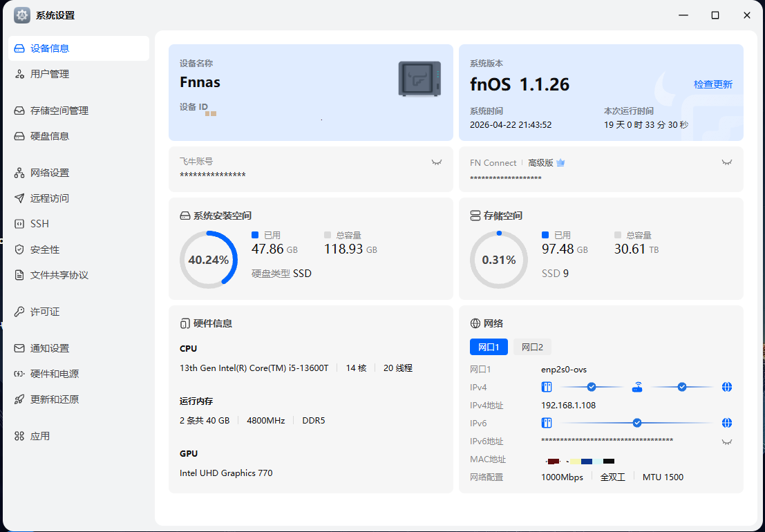
Task: Click the 硬件信息 section icon
Action: point(185,323)
